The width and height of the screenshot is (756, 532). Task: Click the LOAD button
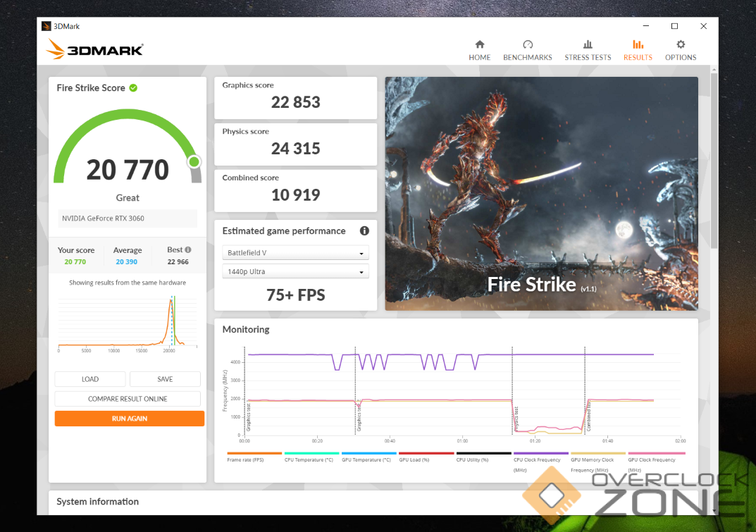(x=90, y=379)
